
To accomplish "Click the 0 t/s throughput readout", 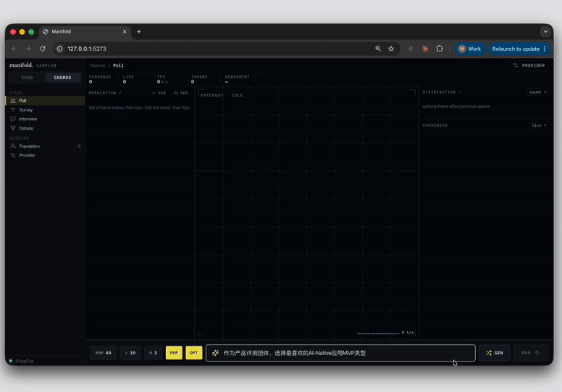I will pos(408,333).
